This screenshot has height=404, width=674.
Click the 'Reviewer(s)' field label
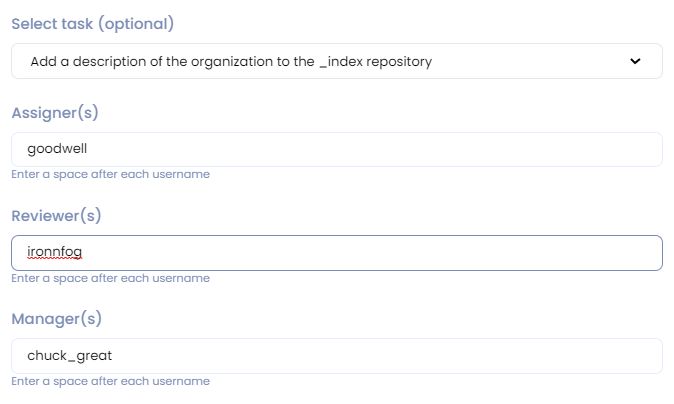click(56, 216)
